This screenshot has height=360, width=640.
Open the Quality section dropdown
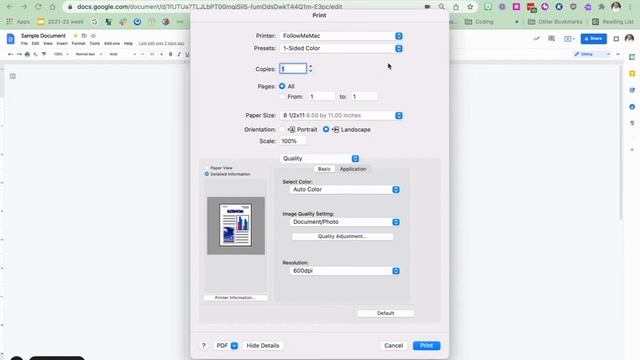pos(320,158)
